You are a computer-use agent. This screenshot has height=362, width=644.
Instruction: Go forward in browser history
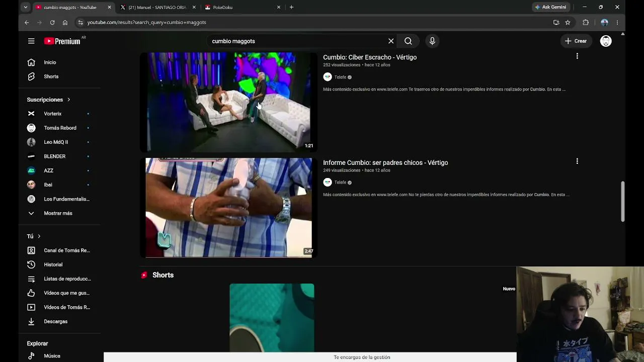(39, 23)
